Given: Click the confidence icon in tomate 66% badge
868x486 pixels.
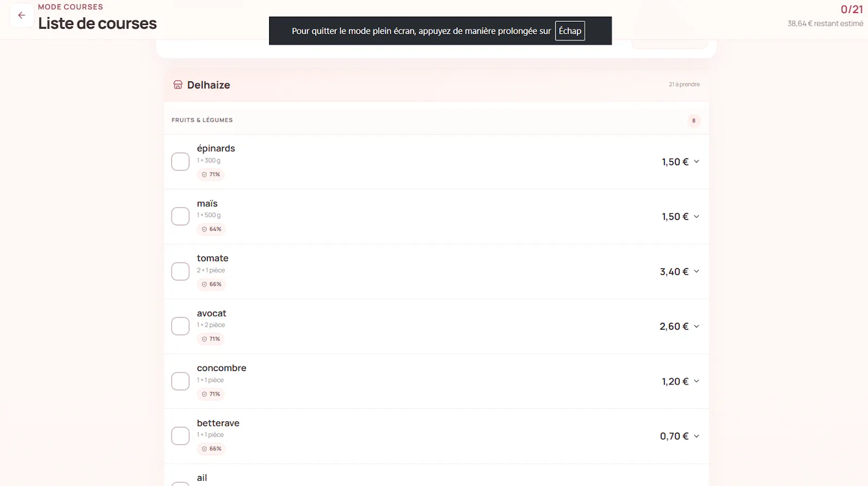Looking at the screenshot, I should pos(205,285).
